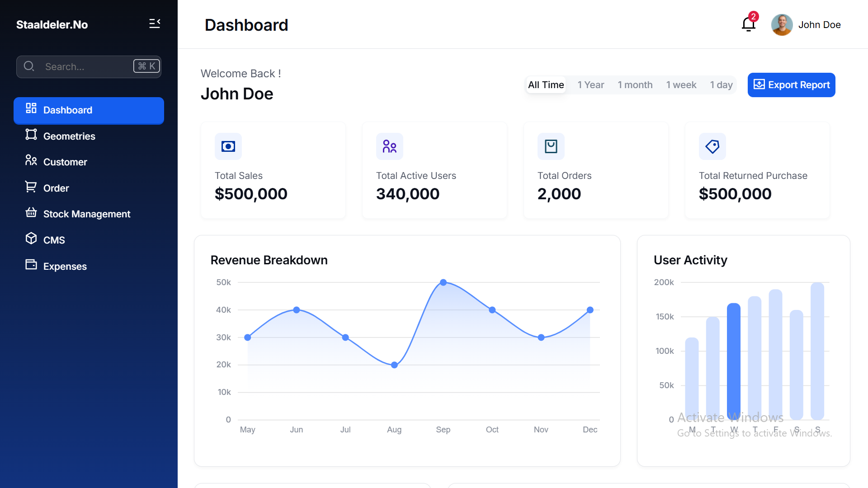Screen dimensions: 868x488
Task: Click the September peak data point
Action: [443, 282]
